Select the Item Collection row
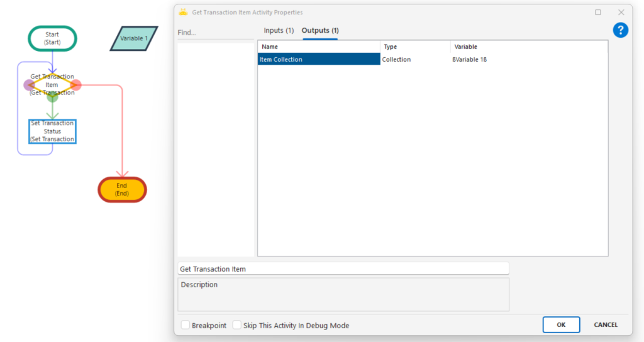The height and width of the screenshot is (342, 644). [x=319, y=60]
